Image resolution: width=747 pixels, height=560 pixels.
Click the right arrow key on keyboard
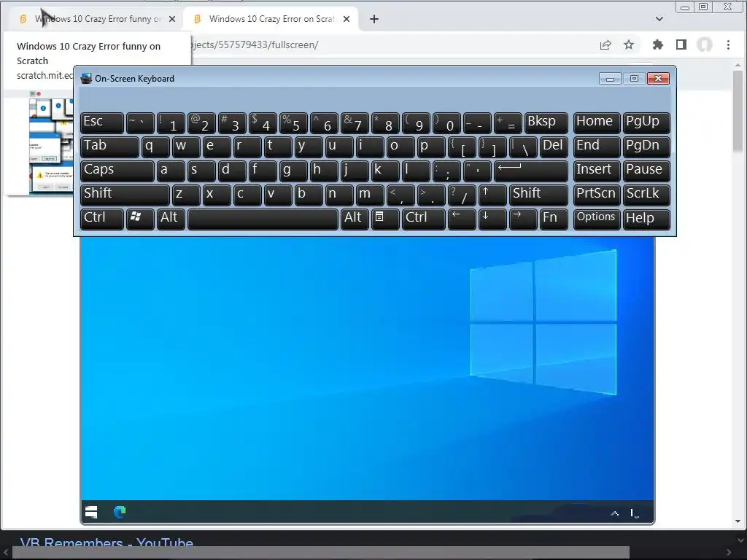click(x=522, y=219)
